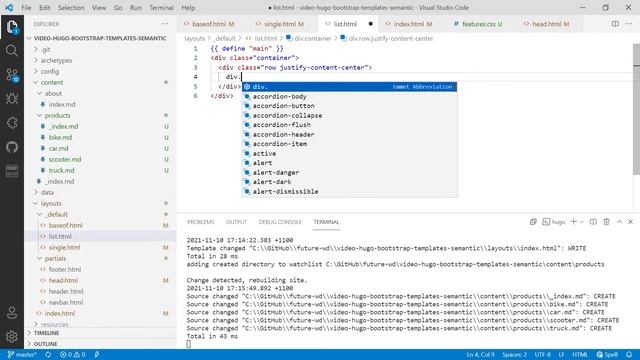This screenshot has height=360, width=640.
Task: Switch to the PROBLEMS panel tab
Action: point(201,222)
